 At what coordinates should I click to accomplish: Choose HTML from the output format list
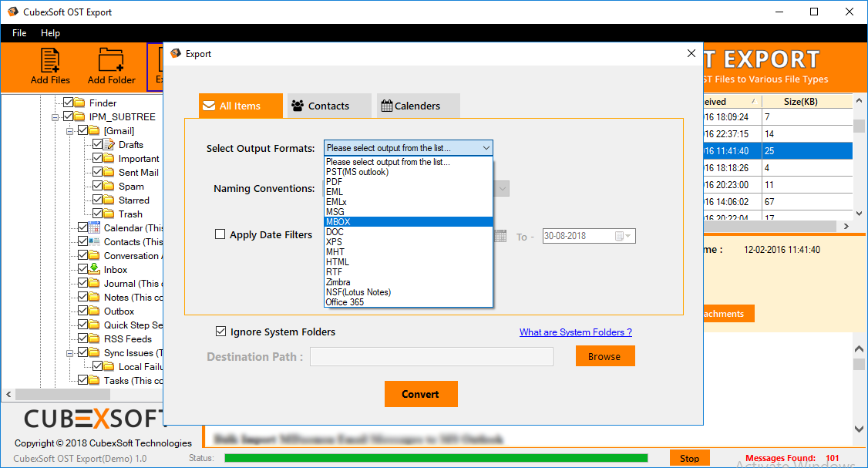[408, 262]
